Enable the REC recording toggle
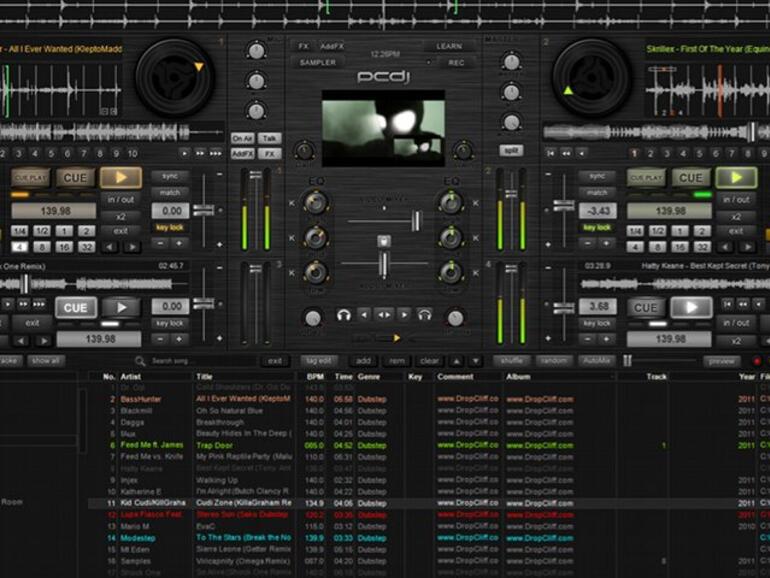Screen dimensions: 770x578 coord(456,62)
